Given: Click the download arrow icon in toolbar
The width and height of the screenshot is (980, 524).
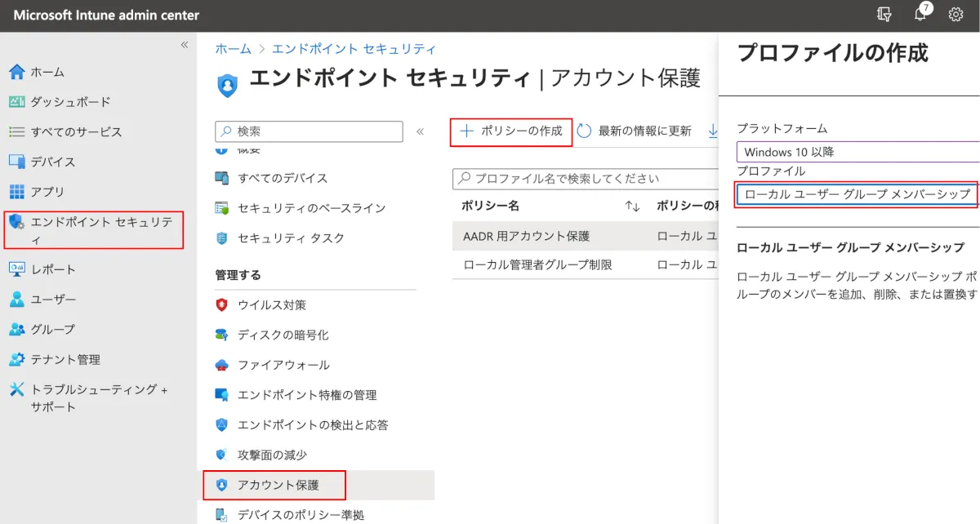Looking at the screenshot, I should (x=713, y=131).
